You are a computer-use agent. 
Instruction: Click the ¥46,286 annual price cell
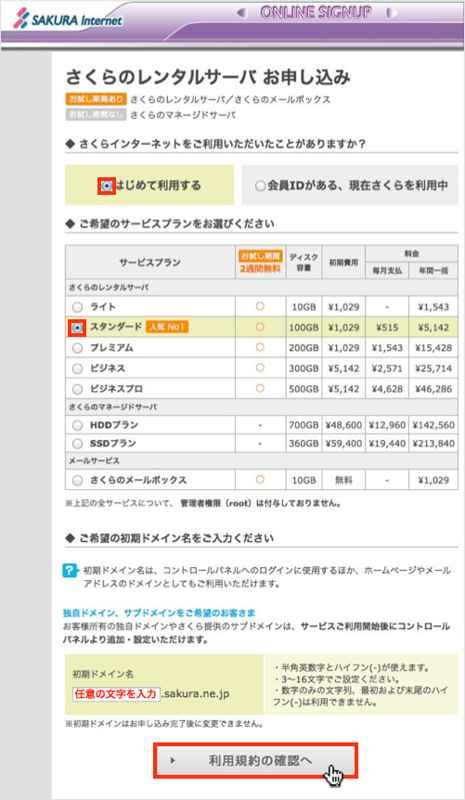click(x=432, y=389)
